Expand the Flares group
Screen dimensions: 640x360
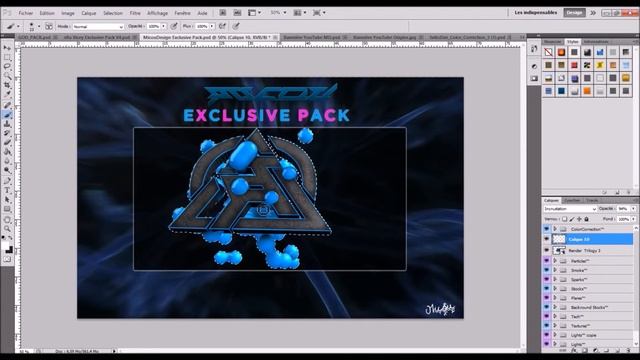click(x=555, y=298)
